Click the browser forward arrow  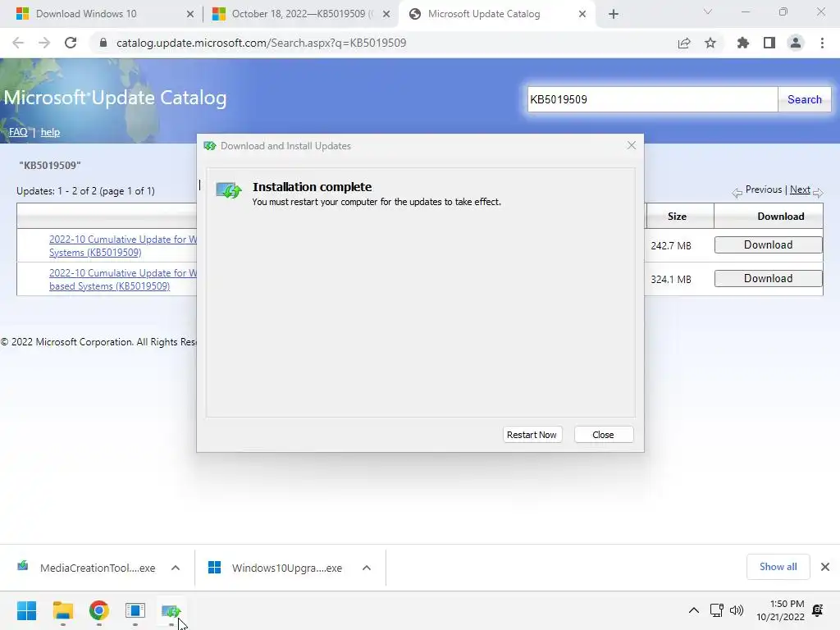pos(44,43)
